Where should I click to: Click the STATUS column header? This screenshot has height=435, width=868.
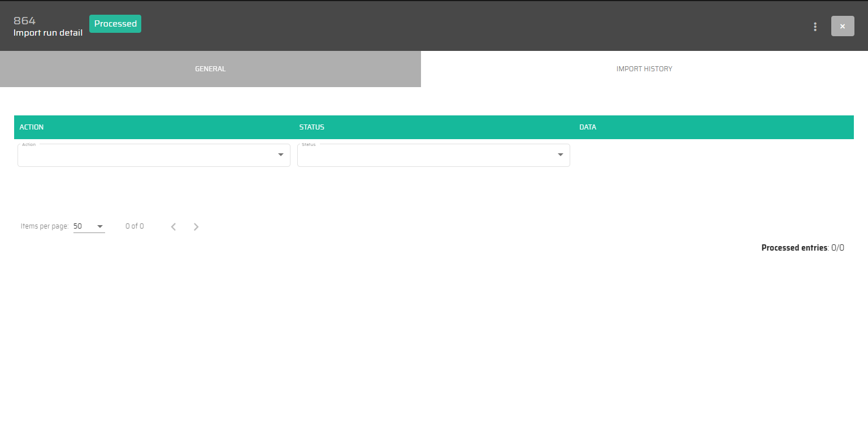click(312, 127)
